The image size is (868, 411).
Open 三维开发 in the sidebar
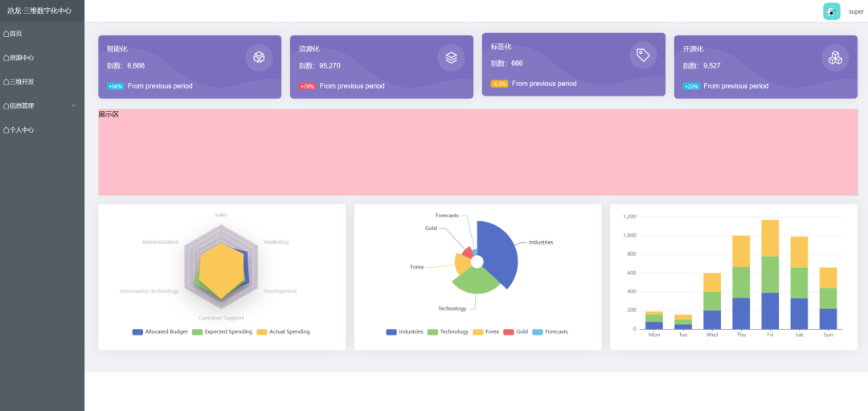pos(42,81)
